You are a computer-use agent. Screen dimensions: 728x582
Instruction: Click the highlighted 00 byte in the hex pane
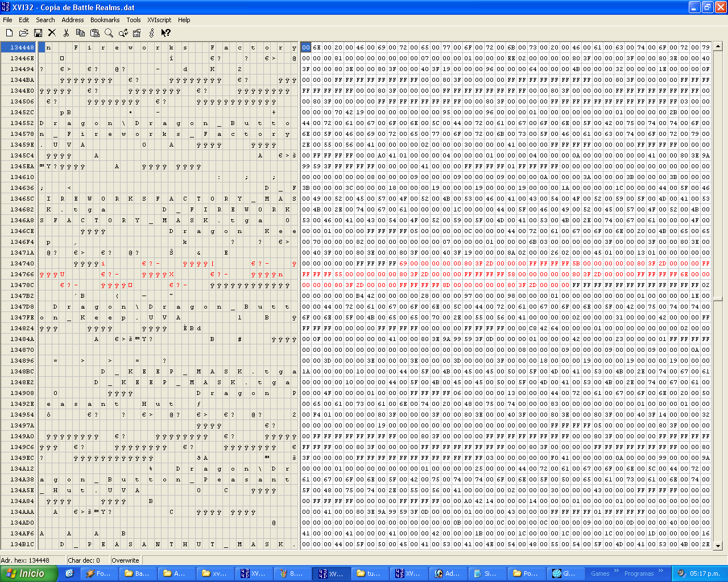[306, 48]
